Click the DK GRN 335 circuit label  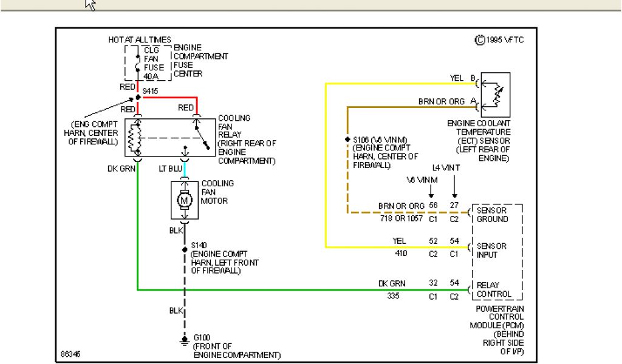coord(394,289)
